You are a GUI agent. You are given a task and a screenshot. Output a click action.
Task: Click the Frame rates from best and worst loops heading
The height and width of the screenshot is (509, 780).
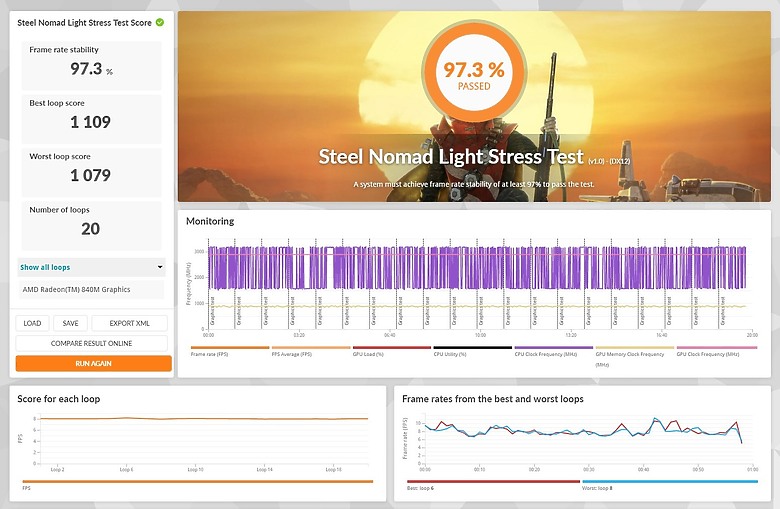492,399
